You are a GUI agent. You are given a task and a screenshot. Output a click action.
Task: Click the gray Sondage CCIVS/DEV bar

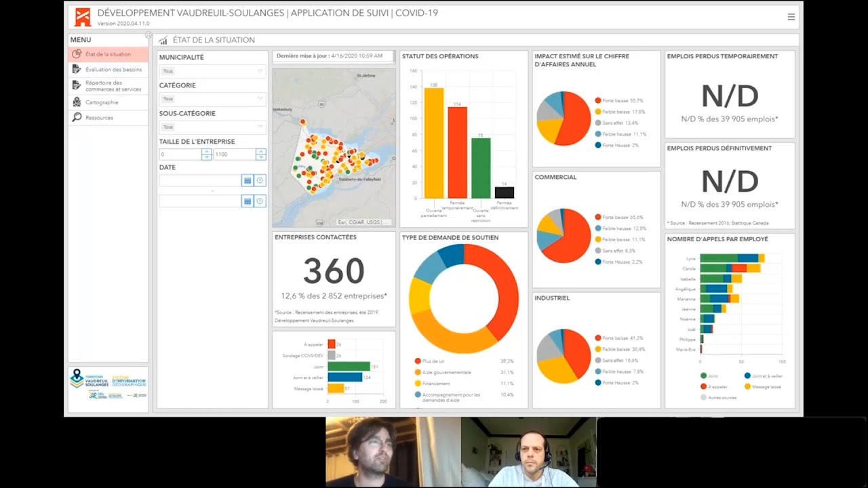[331, 355]
